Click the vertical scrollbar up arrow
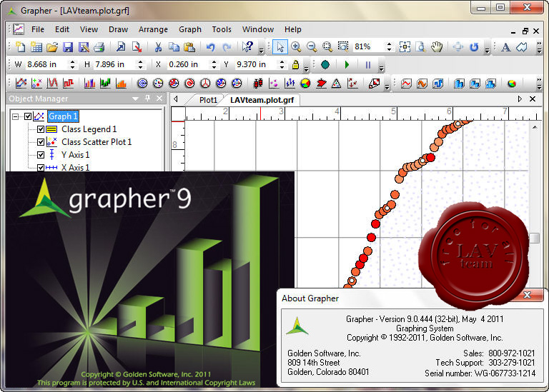This screenshot has width=549, height=392. click(x=535, y=127)
